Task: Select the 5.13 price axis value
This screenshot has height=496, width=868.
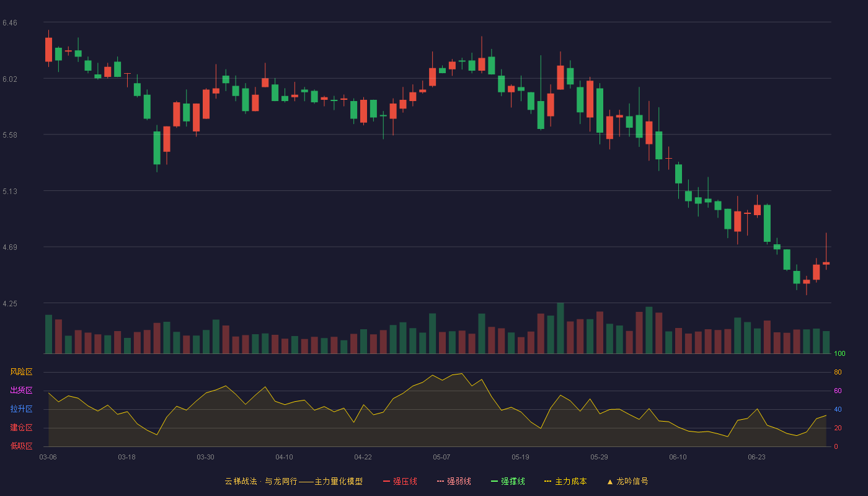Action: (10, 192)
